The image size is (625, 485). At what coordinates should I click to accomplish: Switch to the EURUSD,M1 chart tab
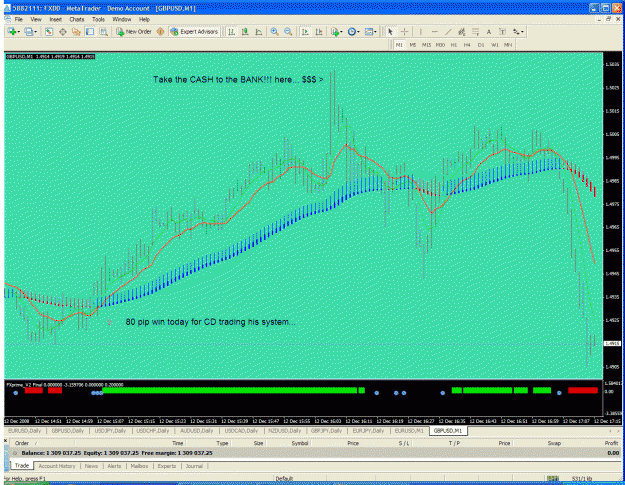click(409, 431)
